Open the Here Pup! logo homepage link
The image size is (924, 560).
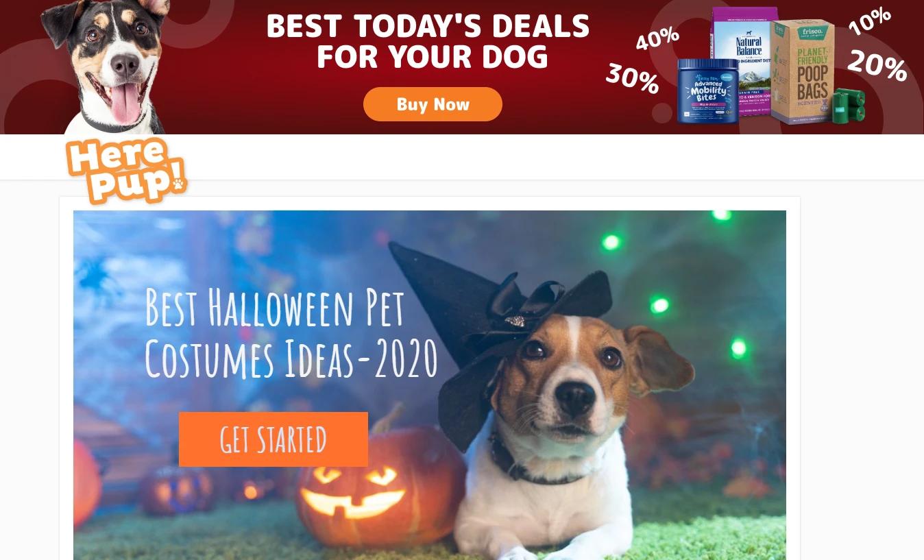[127, 171]
